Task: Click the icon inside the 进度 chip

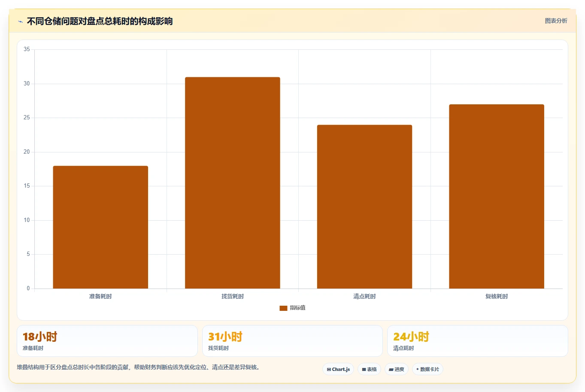Action: (x=391, y=369)
